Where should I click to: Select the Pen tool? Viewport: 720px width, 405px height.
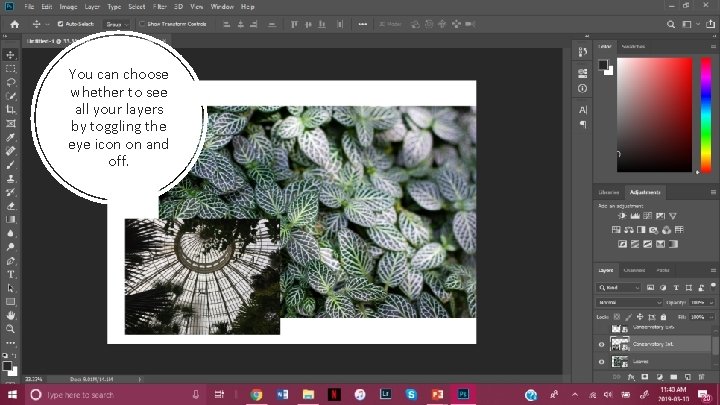pos(10,261)
